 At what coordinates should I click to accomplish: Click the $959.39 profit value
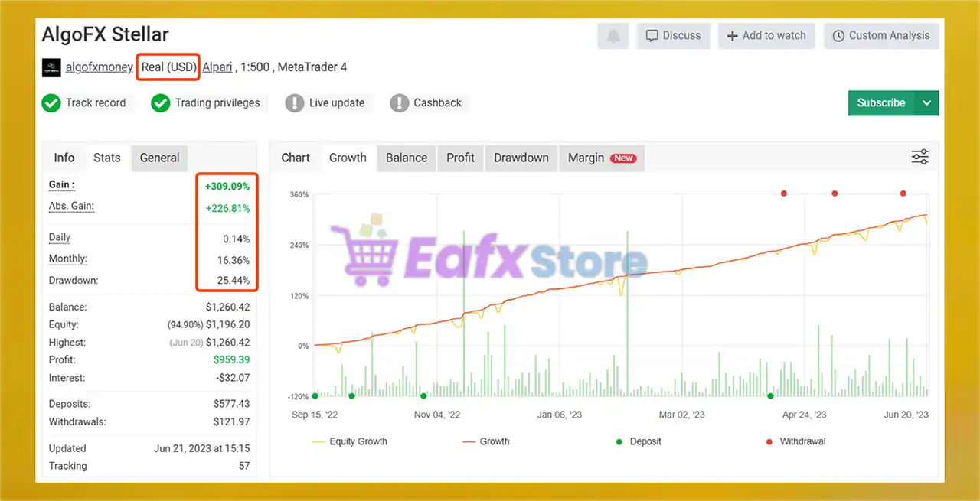click(x=232, y=359)
